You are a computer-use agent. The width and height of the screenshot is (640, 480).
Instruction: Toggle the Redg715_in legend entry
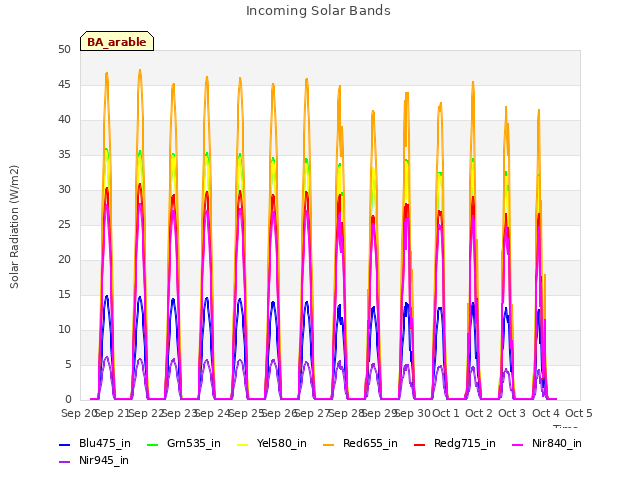tap(455, 443)
